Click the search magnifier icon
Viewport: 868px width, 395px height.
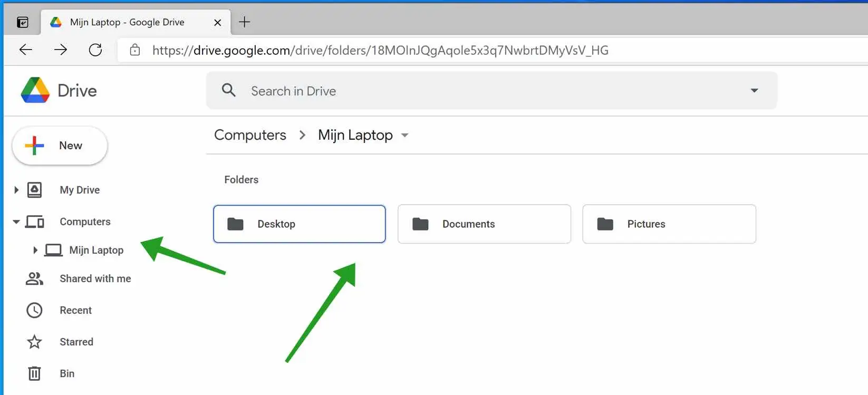tap(228, 90)
